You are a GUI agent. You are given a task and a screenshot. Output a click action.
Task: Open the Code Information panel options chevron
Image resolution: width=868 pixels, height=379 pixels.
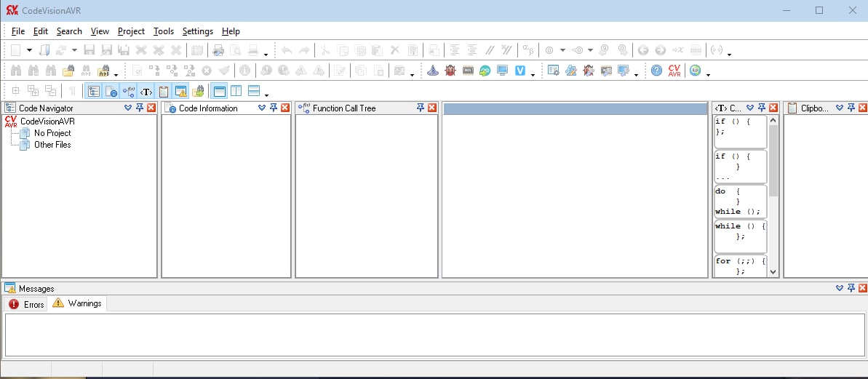coord(262,108)
